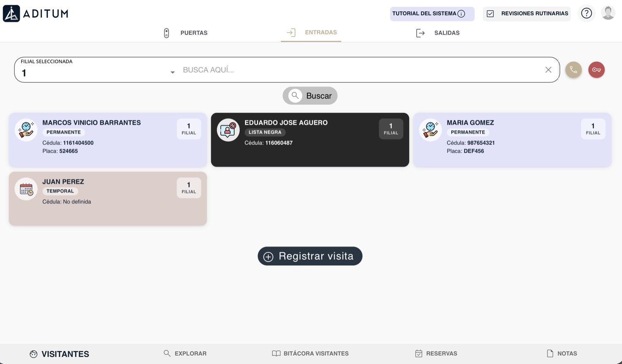Click plate number DEF456

474,151
